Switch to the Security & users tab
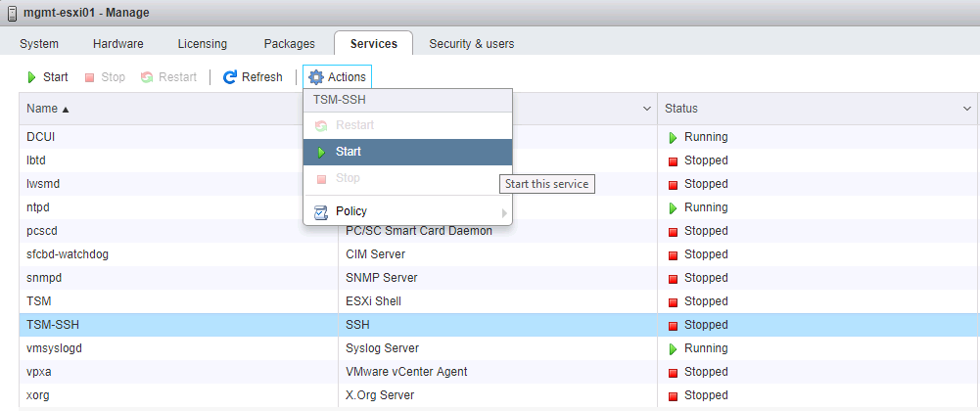980x411 pixels. tap(471, 44)
